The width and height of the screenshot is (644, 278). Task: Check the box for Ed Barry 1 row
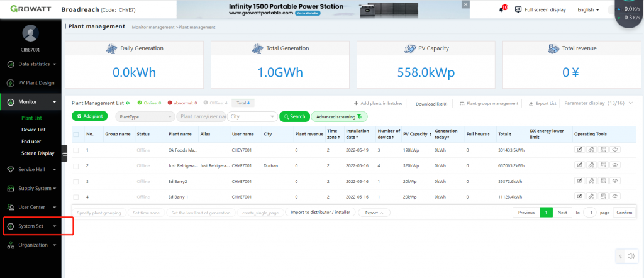76,197
